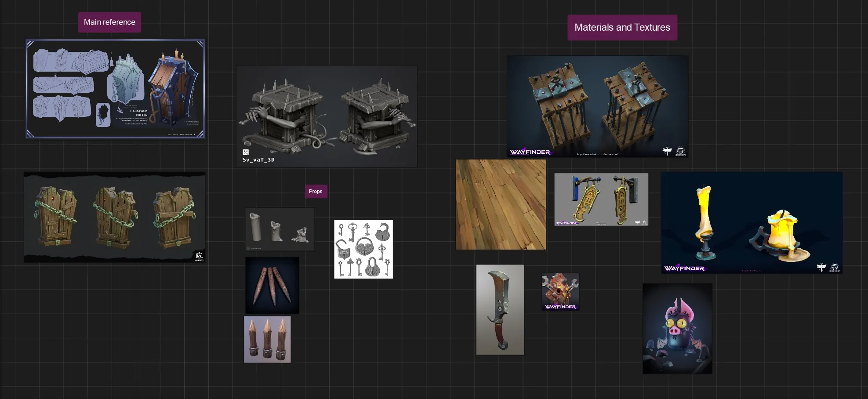Select the Main reference label note
The height and width of the screenshot is (399, 868).
click(109, 22)
